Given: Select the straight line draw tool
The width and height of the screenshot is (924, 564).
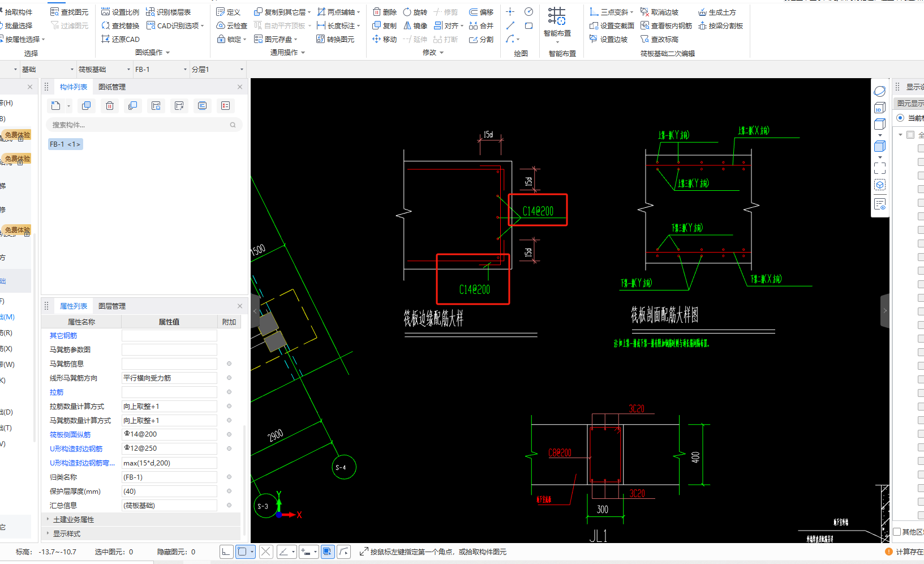Looking at the screenshot, I should pos(510,25).
